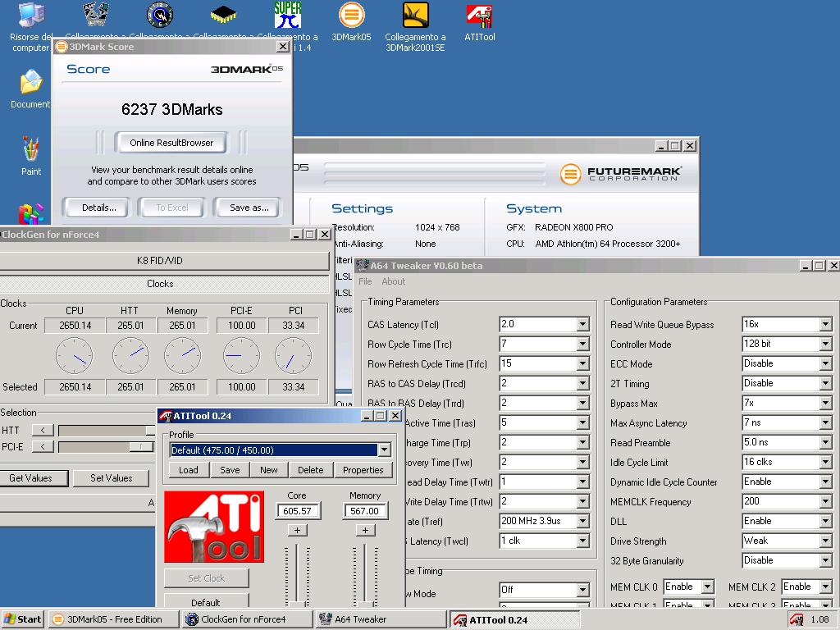840x630 pixels.
Task: Click Load profile button in ATITool
Action: point(189,470)
